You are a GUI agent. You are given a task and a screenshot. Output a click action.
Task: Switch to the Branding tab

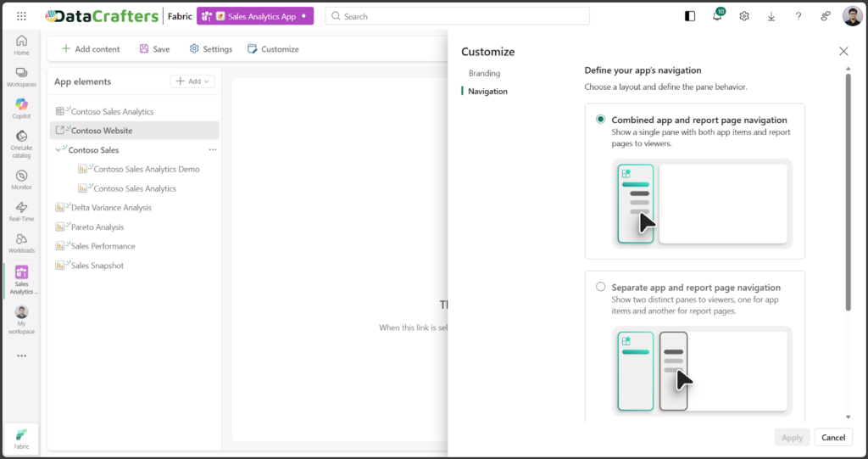484,74
